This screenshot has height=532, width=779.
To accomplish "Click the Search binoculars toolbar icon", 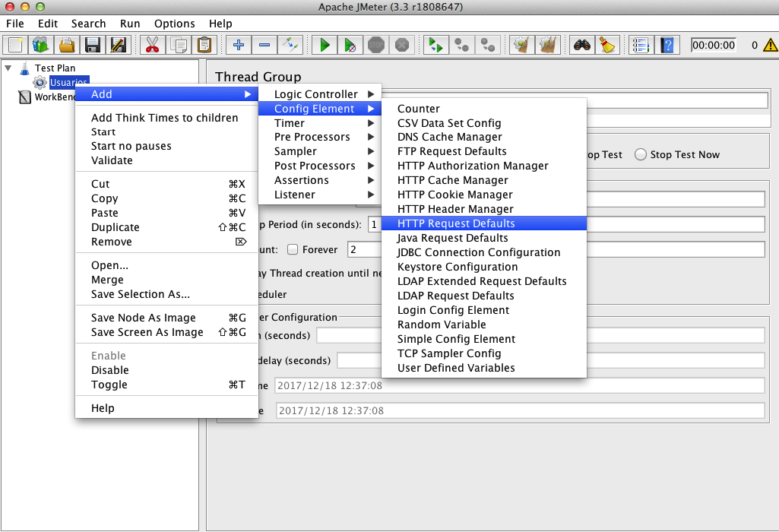I will (581, 45).
